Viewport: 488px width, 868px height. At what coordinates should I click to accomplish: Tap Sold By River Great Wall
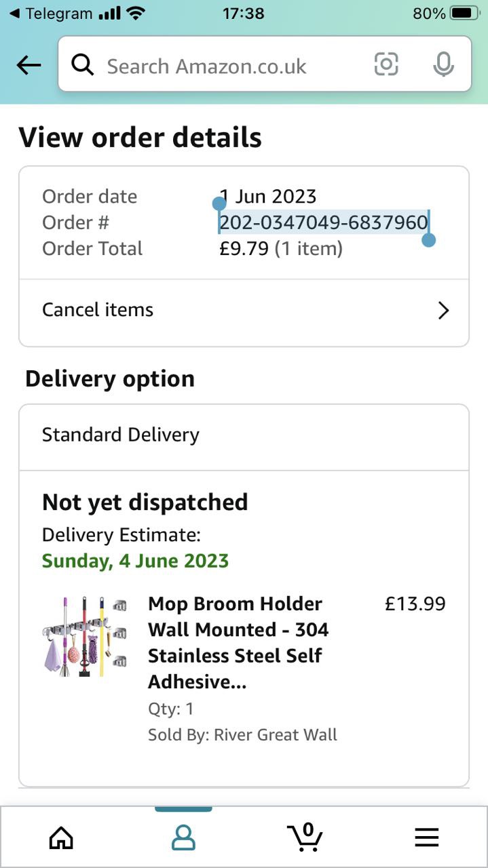(242, 734)
